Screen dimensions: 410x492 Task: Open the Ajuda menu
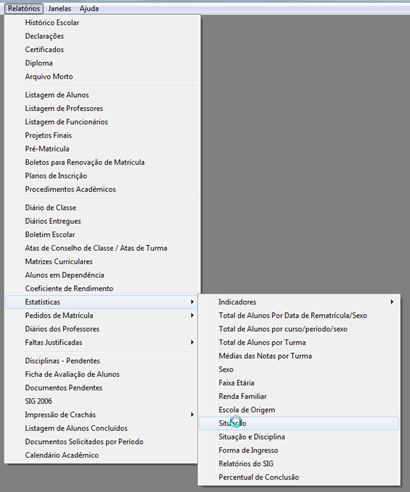coord(89,8)
